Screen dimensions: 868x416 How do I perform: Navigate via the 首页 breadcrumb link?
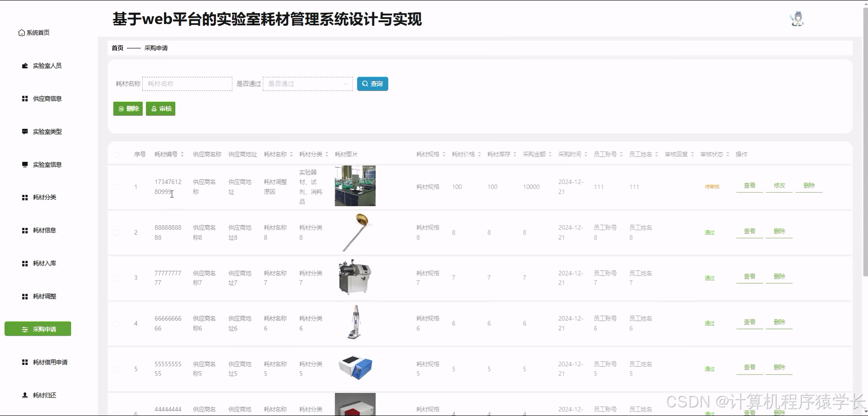(x=117, y=48)
